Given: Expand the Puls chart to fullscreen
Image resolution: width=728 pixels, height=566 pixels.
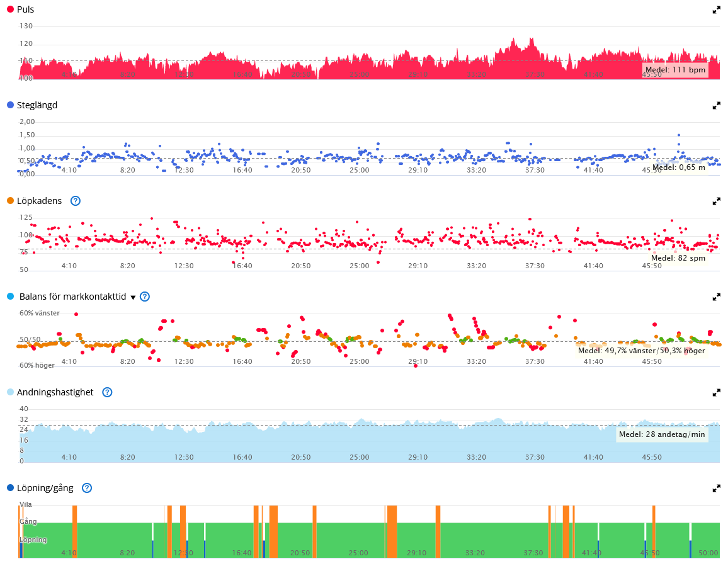Looking at the screenshot, I should 717,10.
